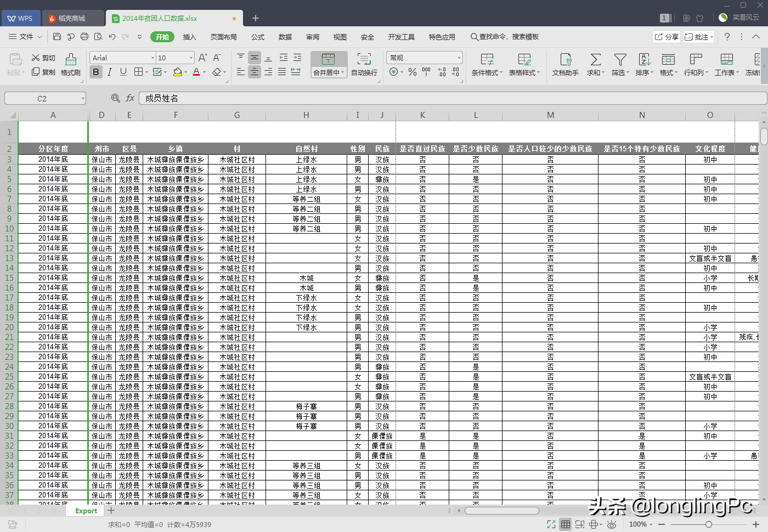Click the Comment (批注) button

(x=699, y=37)
